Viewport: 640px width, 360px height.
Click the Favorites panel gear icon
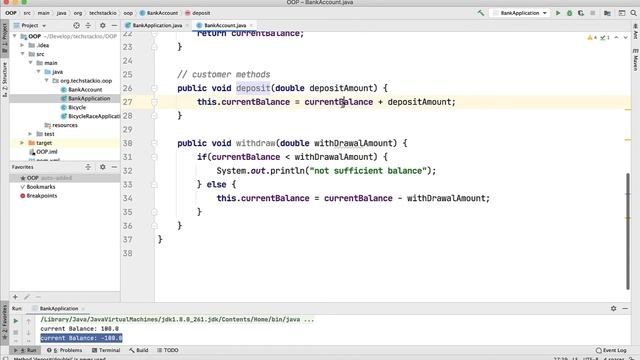tap(102, 167)
